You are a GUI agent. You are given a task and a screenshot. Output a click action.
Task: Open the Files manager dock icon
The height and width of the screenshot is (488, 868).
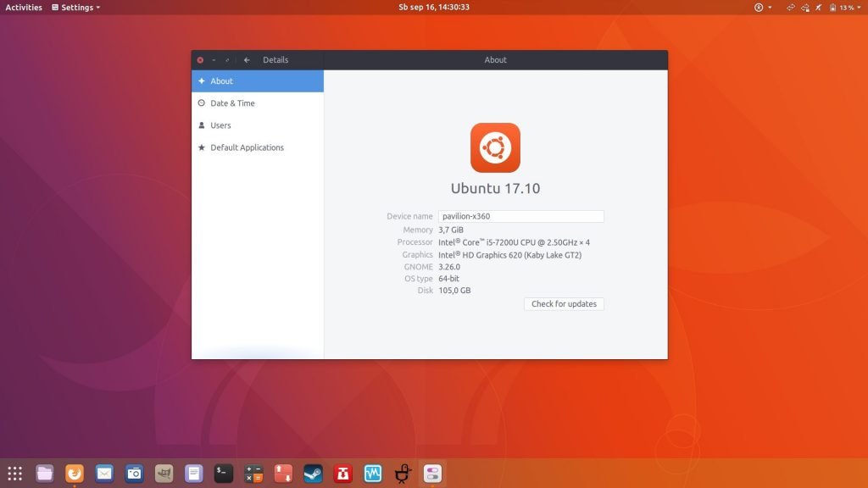tap(45, 473)
